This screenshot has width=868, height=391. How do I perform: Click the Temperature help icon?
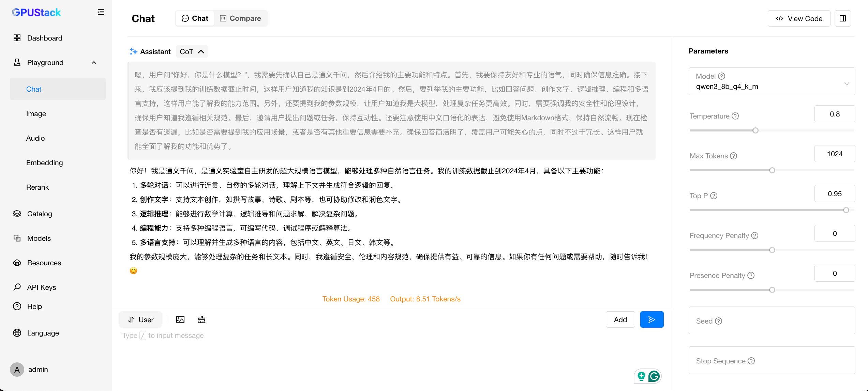[735, 116]
